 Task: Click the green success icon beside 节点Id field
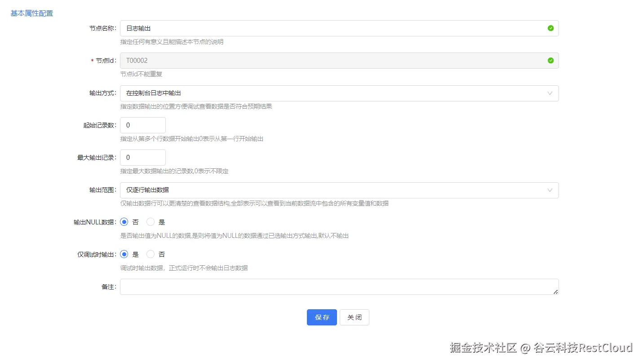(x=550, y=60)
